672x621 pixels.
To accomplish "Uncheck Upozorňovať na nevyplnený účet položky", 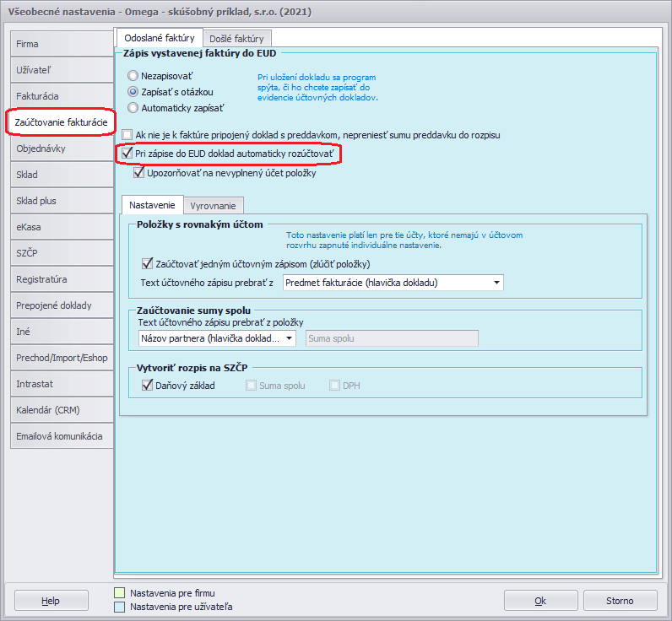I will (x=139, y=173).
